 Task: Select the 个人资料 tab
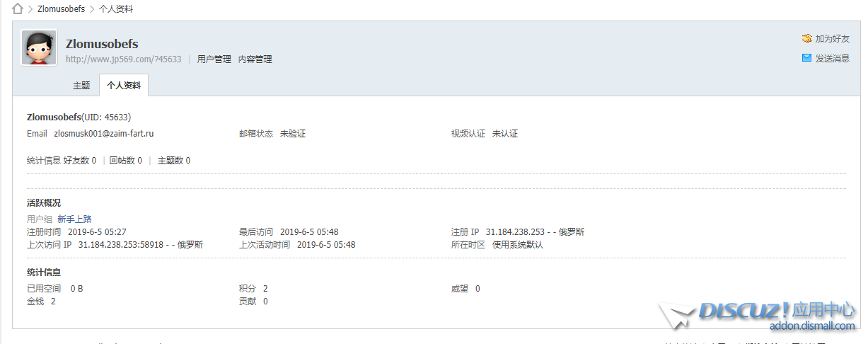coord(124,85)
